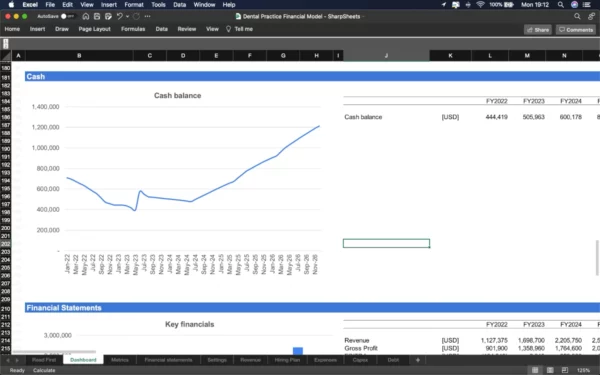The image size is (600, 375).
Task: Switch to the Formulas ribbon tab
Action: click(133, 29)
